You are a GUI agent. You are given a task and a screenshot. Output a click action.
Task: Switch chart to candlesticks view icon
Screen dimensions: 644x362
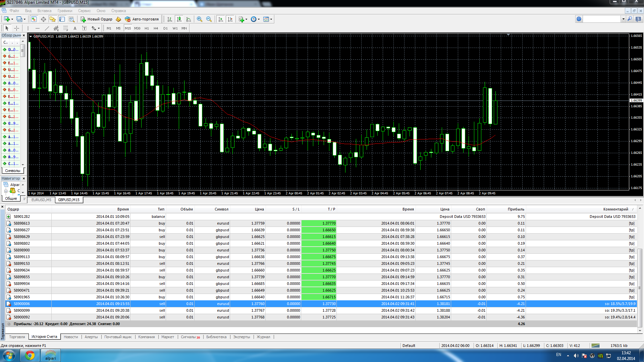[179, 19]
